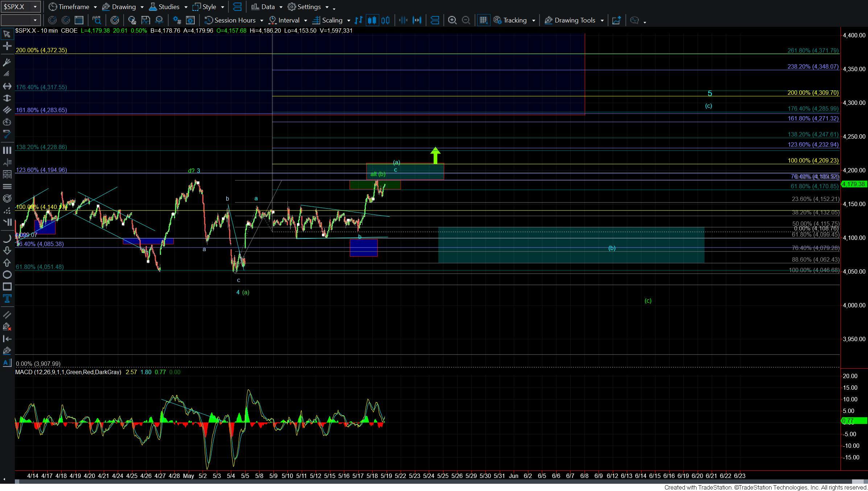Click the stacked layout icon beside Style
The width and height of the screenshot is (868, 491).
pos(237,7)
